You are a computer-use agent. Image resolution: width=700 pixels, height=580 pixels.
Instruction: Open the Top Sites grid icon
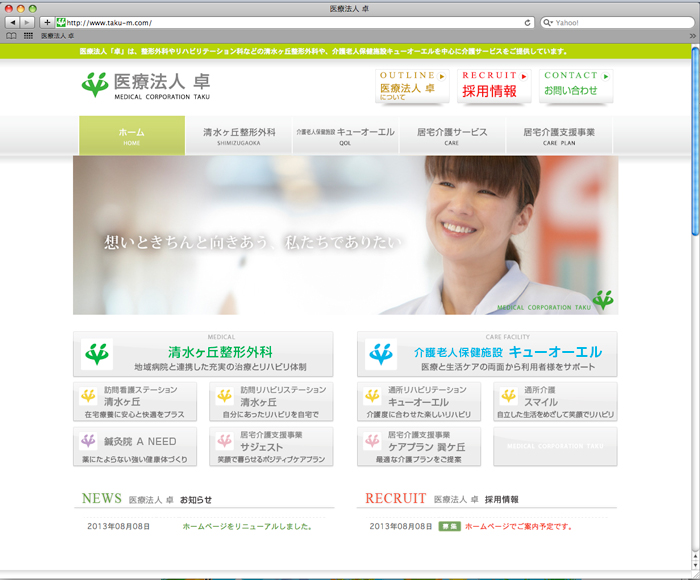(28, 35)
